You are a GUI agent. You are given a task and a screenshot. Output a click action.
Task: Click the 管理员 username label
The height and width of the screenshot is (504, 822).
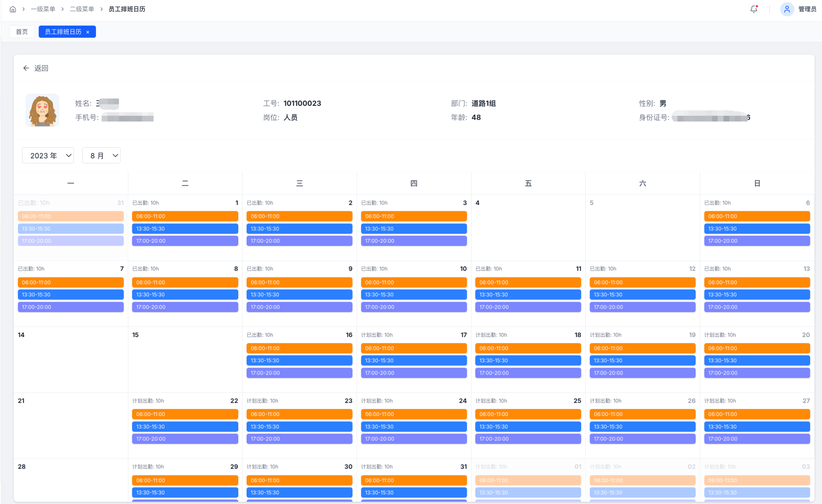coord(807,9)
